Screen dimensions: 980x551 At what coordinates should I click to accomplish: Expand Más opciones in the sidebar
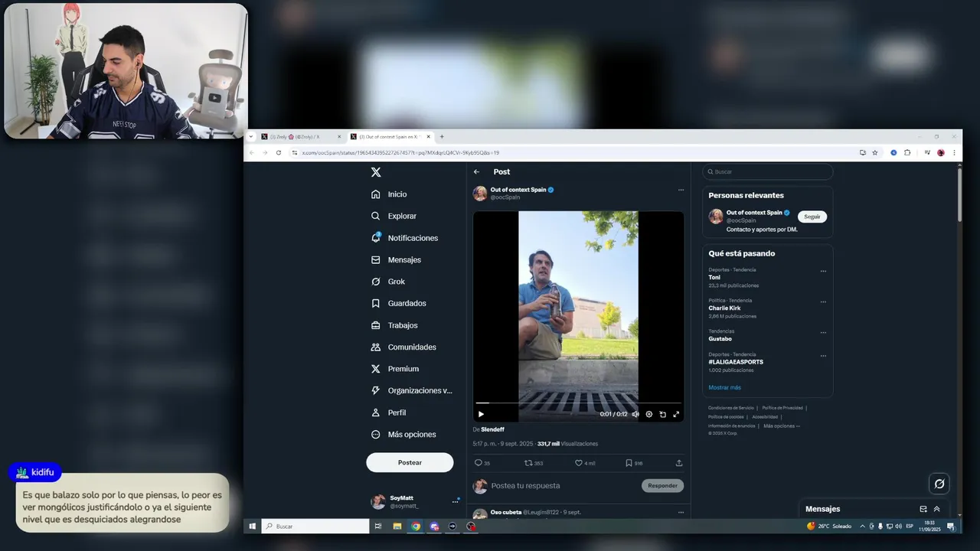pos(403,434)
